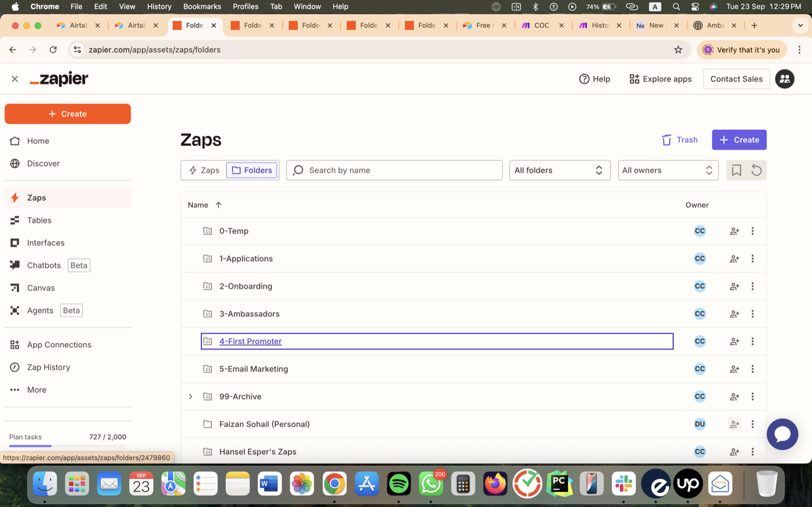The height and width of the screenshot is (507, 812).
Task: Share the 99-Archive folder
Action: [735, 397]
